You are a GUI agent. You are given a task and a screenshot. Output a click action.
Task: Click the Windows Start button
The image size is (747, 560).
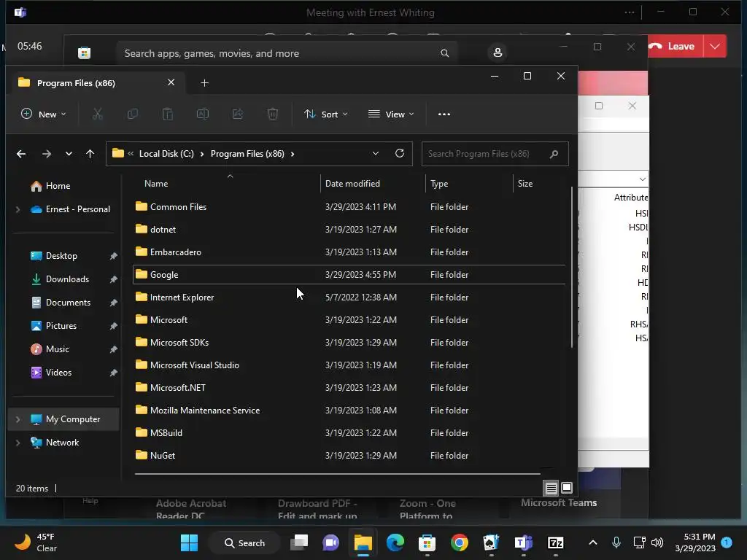(x=189, y=542)
